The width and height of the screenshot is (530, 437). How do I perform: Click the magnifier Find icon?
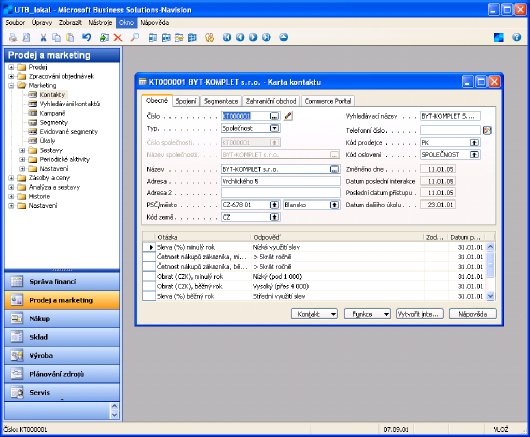135,37
